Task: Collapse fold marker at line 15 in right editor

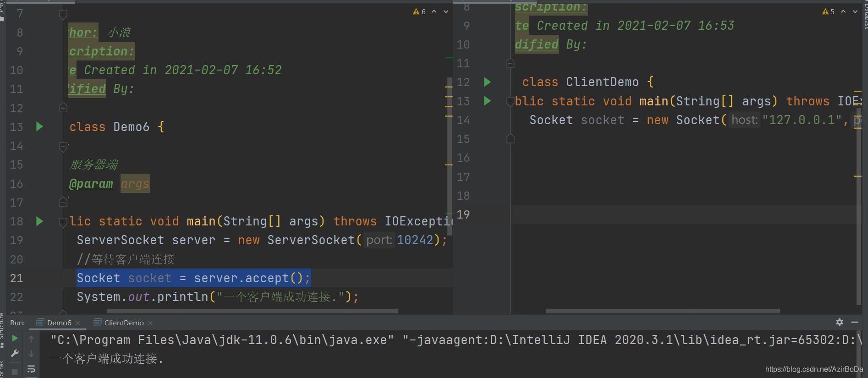Action: (x=511, y=139)
